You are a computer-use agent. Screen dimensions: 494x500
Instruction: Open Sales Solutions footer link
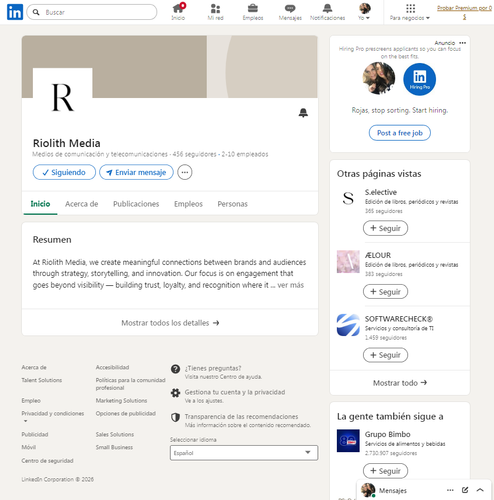point(115,434)
